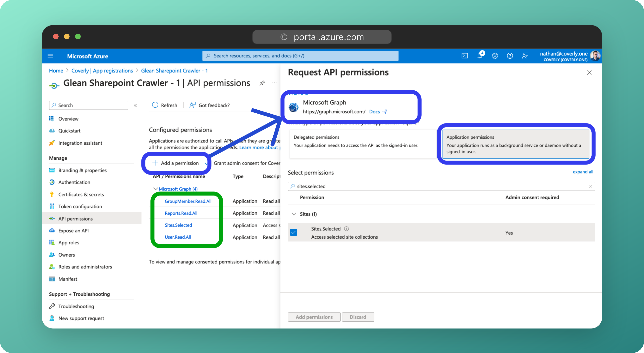Collapse the Microsoft Graph (4) group
This screenshot has width=644, height=353.
(x=155, y=189)
